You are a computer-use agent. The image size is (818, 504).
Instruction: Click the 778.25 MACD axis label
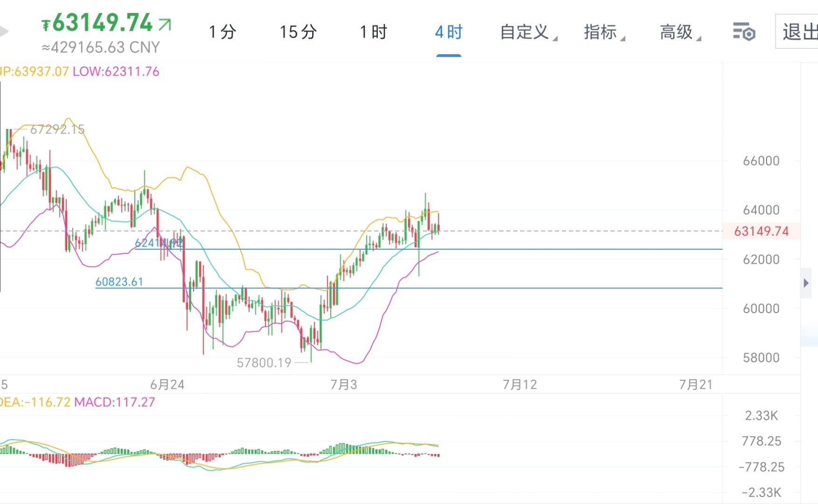(762, 441)
